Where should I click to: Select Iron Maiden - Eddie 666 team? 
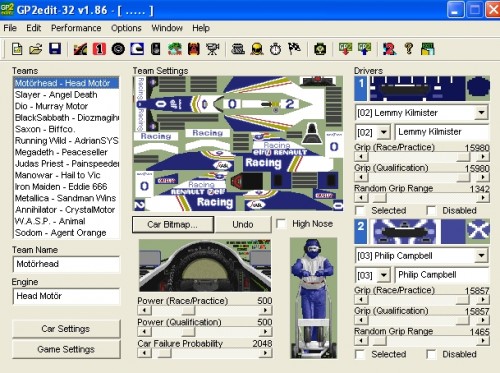66,187
